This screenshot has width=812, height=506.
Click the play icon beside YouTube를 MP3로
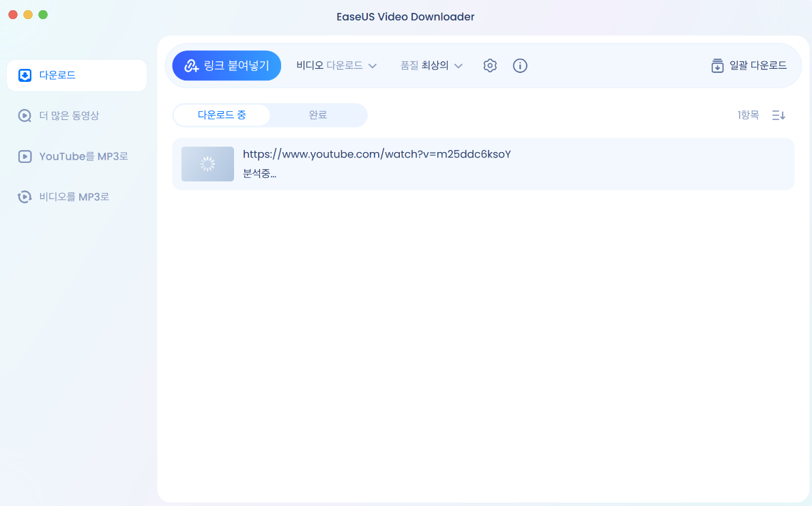pyautogui.click(x=25, y=156)
